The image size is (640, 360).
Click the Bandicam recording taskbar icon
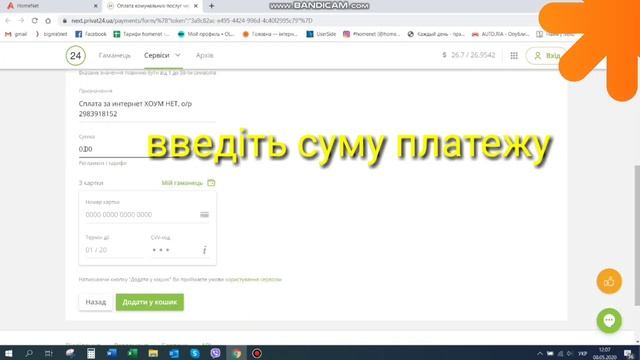click(x=257, y=353)
